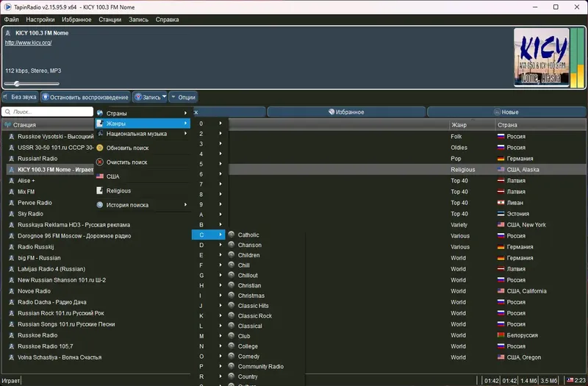
Task: Click the Refresh search yellow icon
Action: tap(100, 148)
